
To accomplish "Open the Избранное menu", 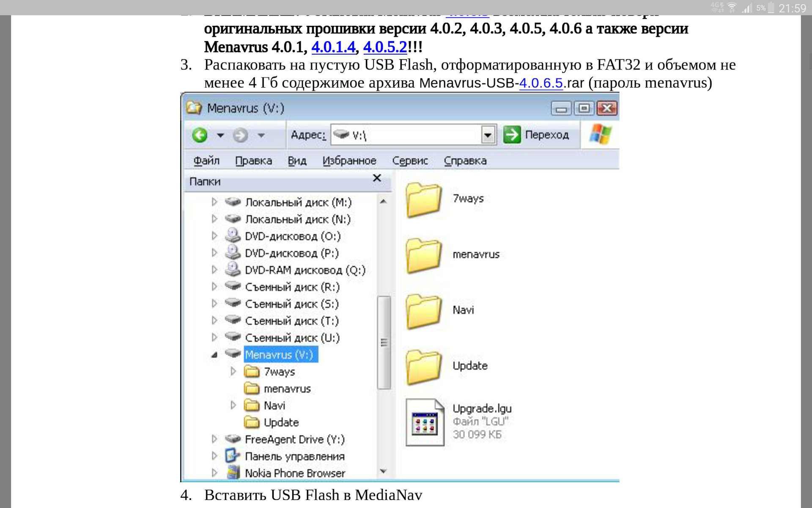I will point(349,161).
